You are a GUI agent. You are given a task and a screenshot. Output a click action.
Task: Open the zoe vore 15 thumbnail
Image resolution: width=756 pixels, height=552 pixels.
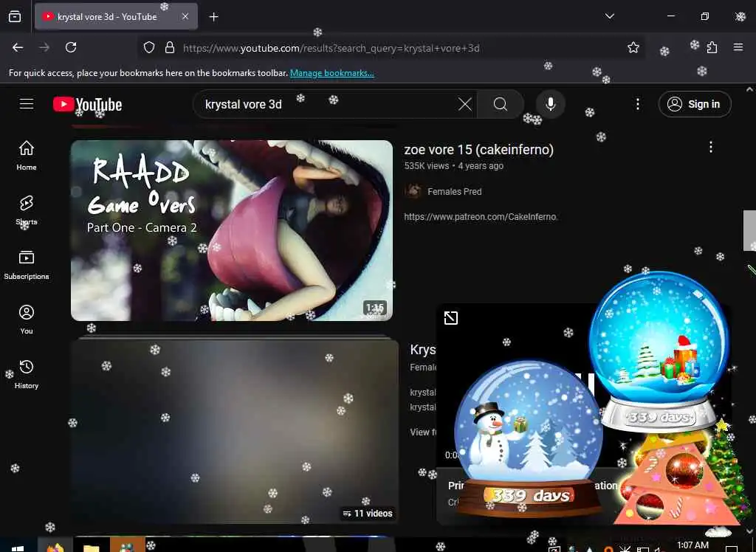(232, 230)
